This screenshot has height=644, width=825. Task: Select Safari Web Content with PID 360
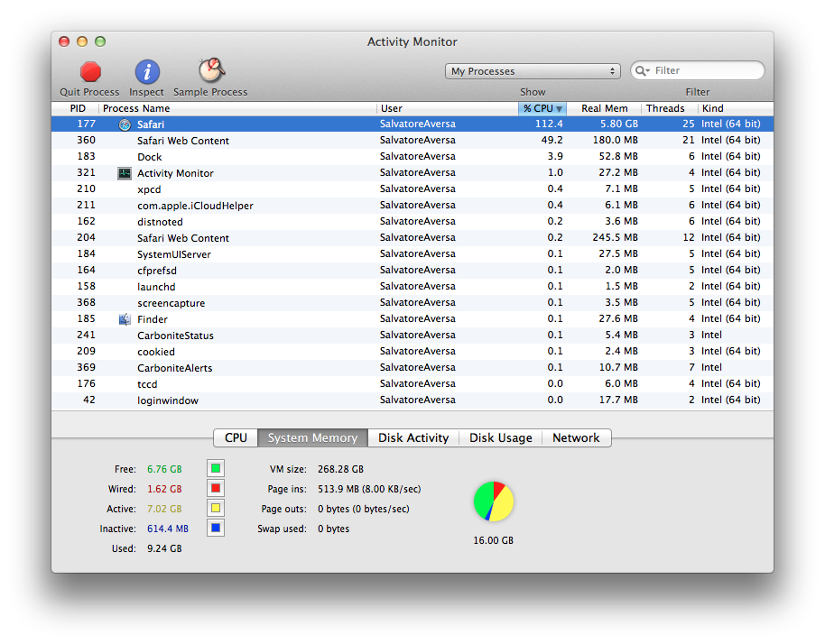point(412,141)
